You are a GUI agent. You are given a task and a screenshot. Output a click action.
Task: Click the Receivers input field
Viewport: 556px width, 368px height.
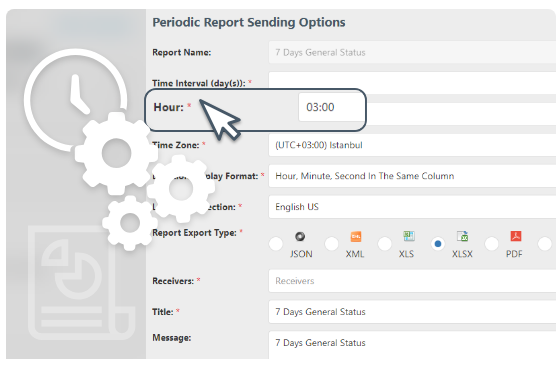412,281
